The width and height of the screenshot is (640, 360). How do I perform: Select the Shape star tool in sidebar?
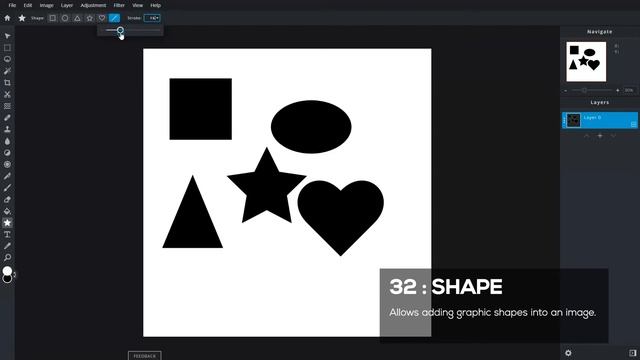7,223
